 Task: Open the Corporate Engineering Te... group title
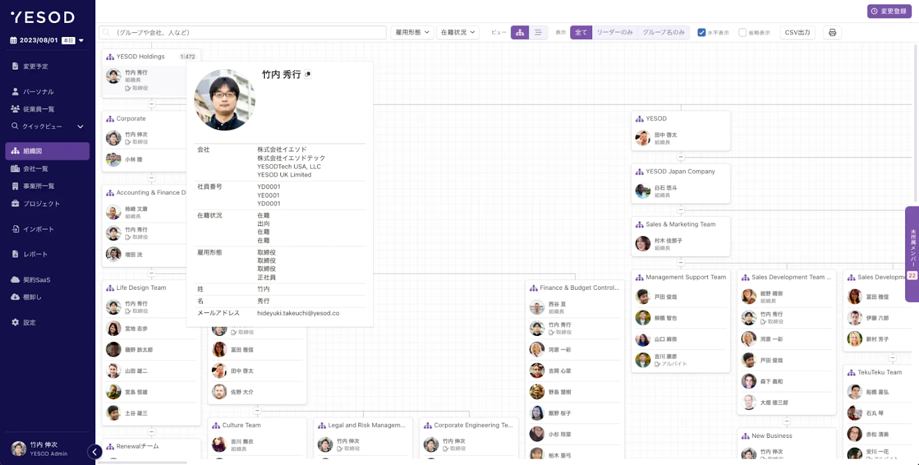[x=474, y=425]
